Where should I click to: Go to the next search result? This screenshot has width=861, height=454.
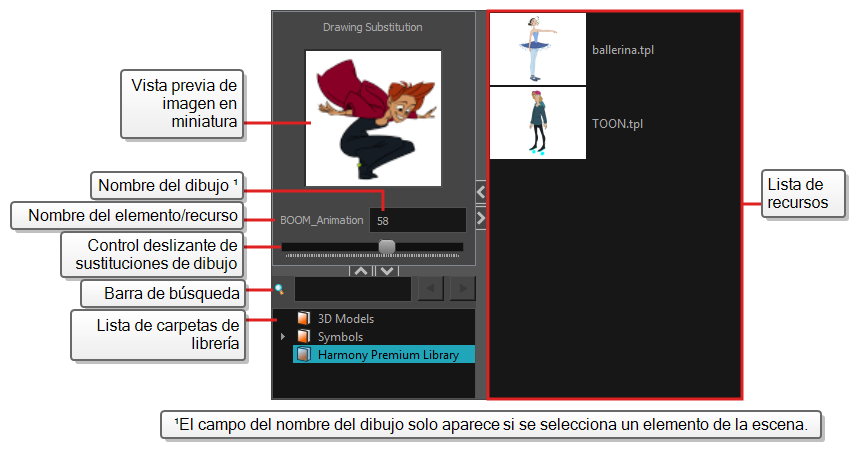462,289
